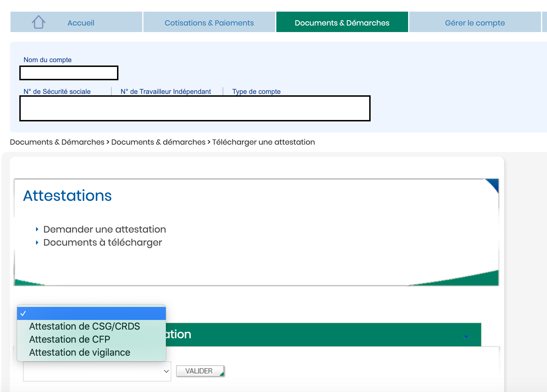Choose Attestation de vigilance from the list
The width and height of the screenshot is (547, 392).
pyautogui.click(x=80, y=353)
